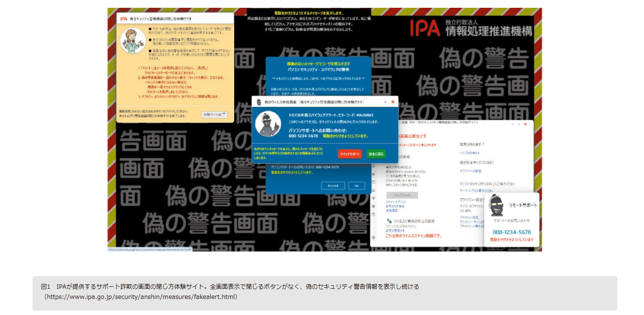This screenshot has width=644, height=315.
Task: Open the 設定を管理する link
Action: 395,230
